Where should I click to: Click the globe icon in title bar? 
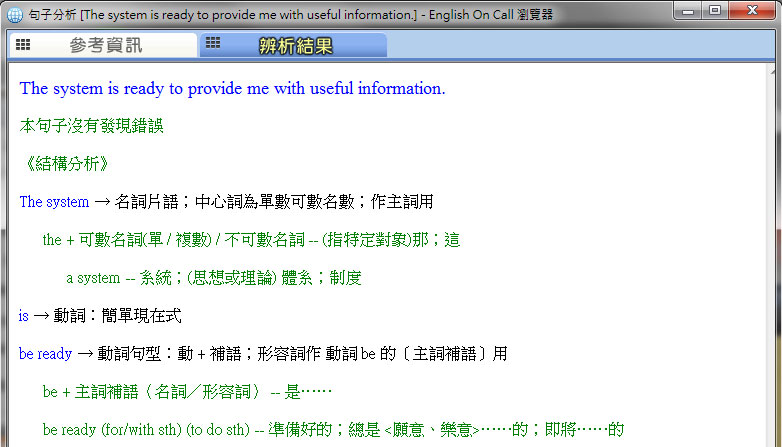pyautogui.click(x=15, y=15)
